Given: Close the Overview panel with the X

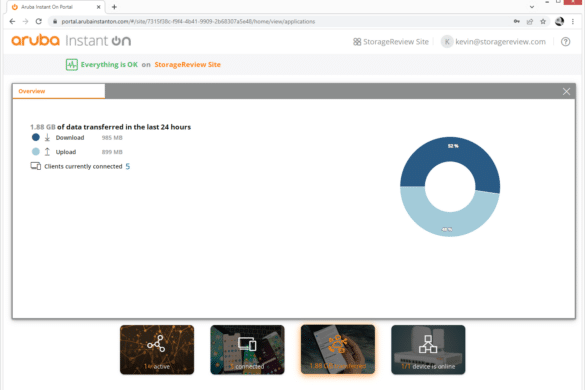Looking at the screenshot, I should pos(566,91).
